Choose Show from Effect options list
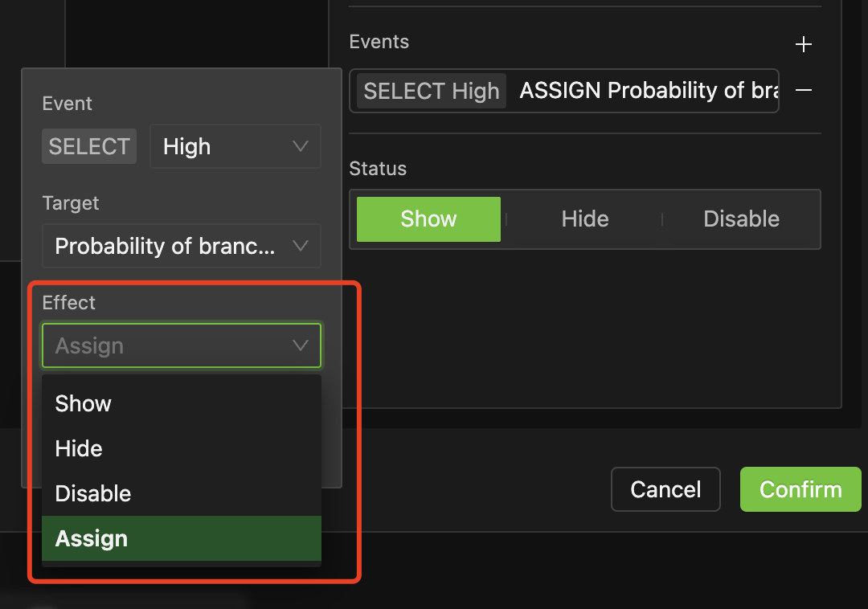 tap(84, 403)
